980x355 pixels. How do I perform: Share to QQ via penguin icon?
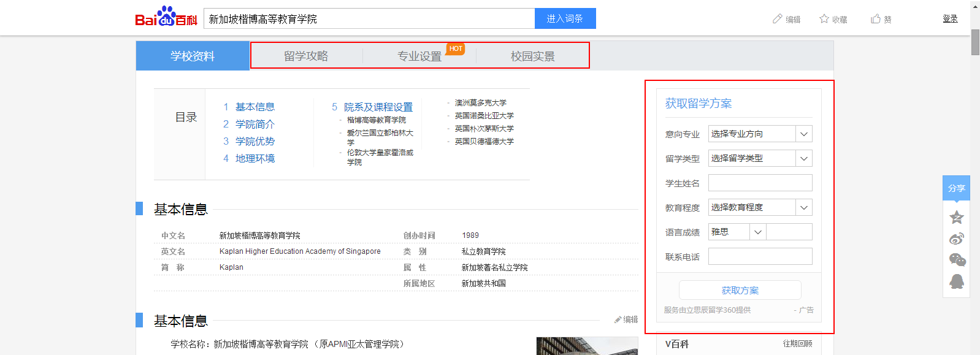957,281
